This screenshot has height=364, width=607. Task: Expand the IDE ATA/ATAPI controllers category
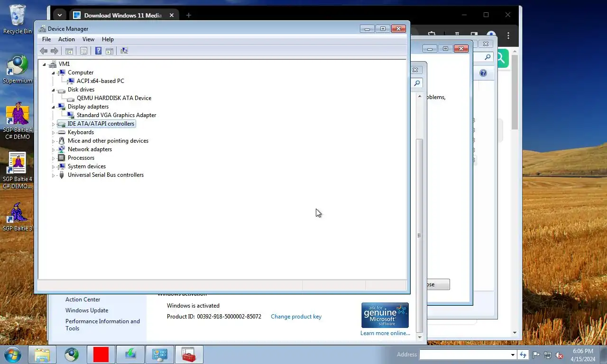53,124
